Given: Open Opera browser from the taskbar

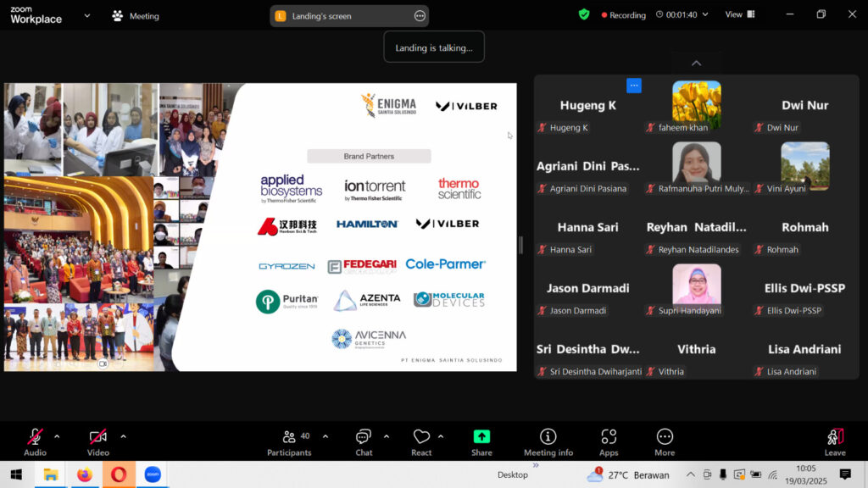Looking at the screenshot, I should [x=119, y=474].
